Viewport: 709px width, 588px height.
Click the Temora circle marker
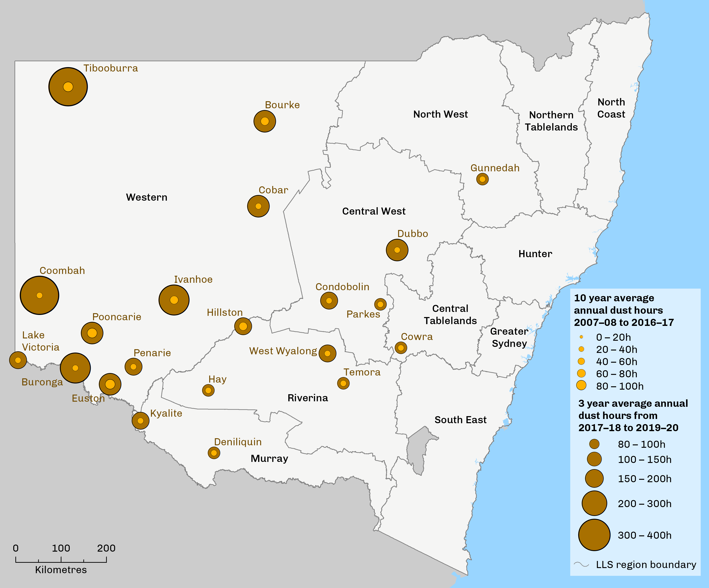343,383
